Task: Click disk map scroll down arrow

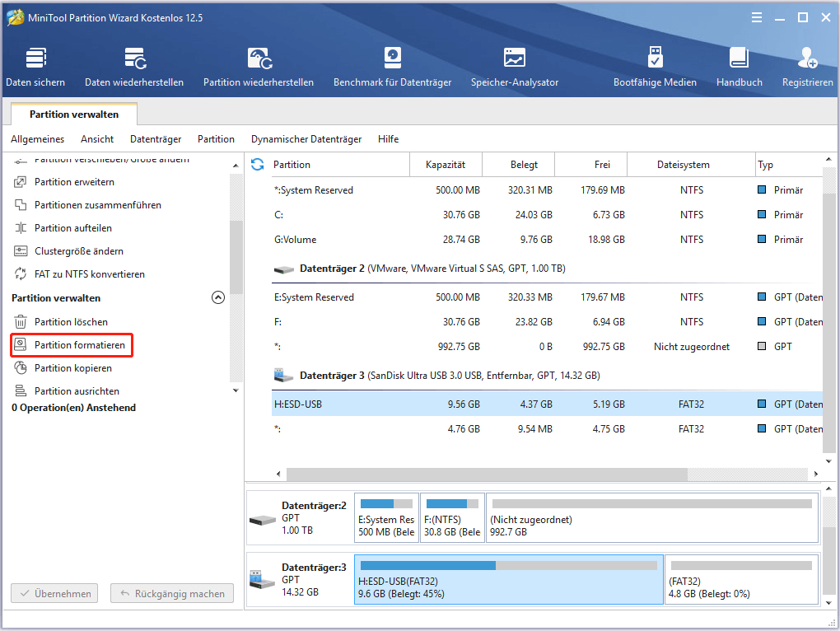Action: (828, 603)
